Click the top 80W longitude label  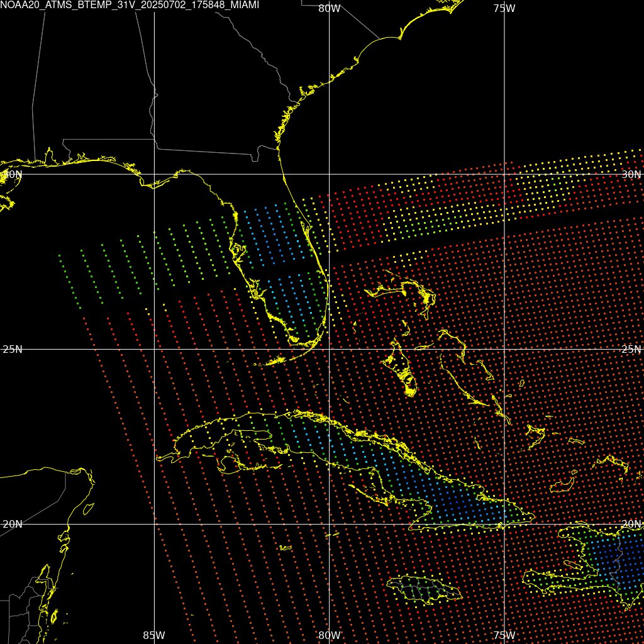[x=330, y=9]
